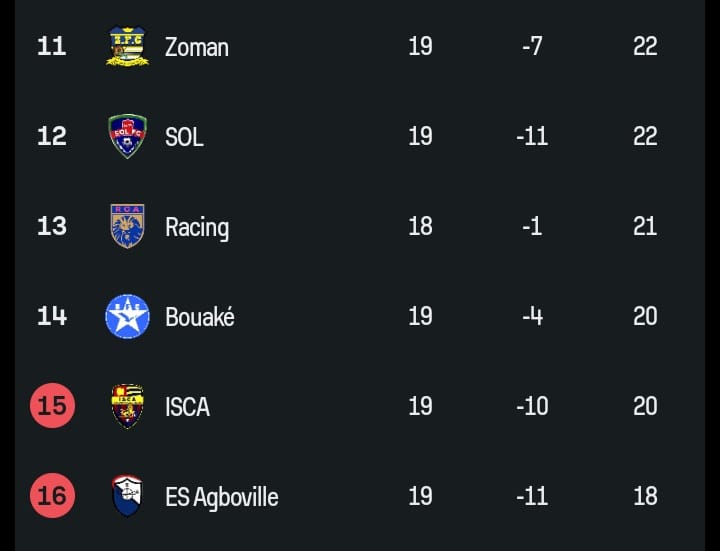The height and width of the screenshot is (551, 720).
Task: Click the ES Agboville team name
Action: (221, 497)
